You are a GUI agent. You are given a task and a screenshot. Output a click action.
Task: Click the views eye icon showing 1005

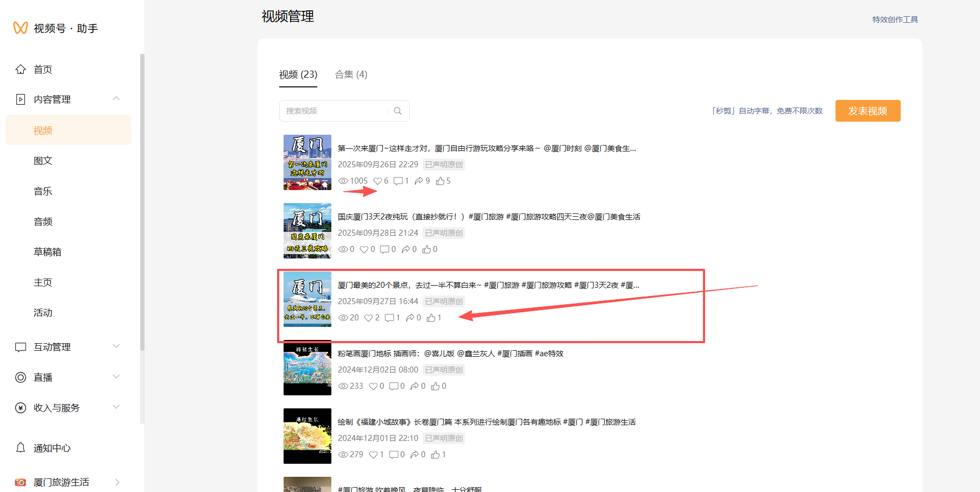point(343,181)
